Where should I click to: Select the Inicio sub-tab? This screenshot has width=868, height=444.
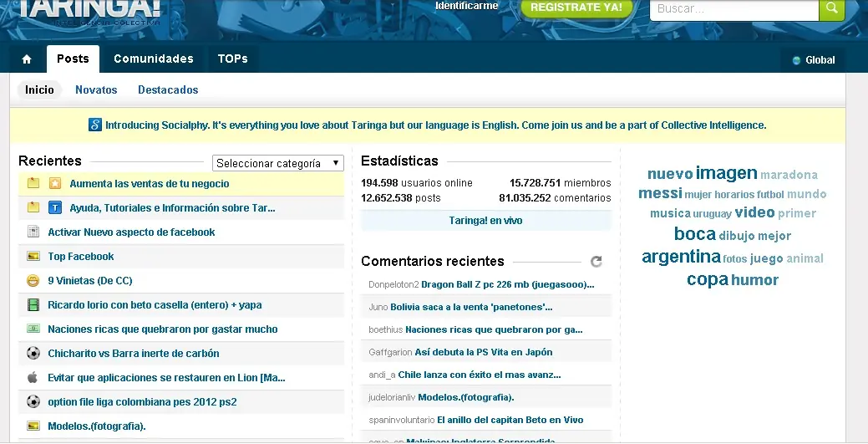39,89
